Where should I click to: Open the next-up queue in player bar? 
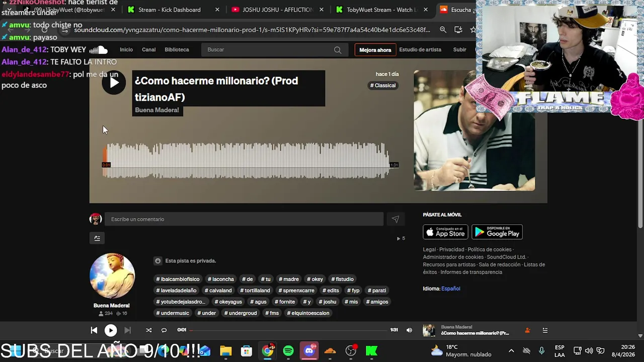[545, 330]
